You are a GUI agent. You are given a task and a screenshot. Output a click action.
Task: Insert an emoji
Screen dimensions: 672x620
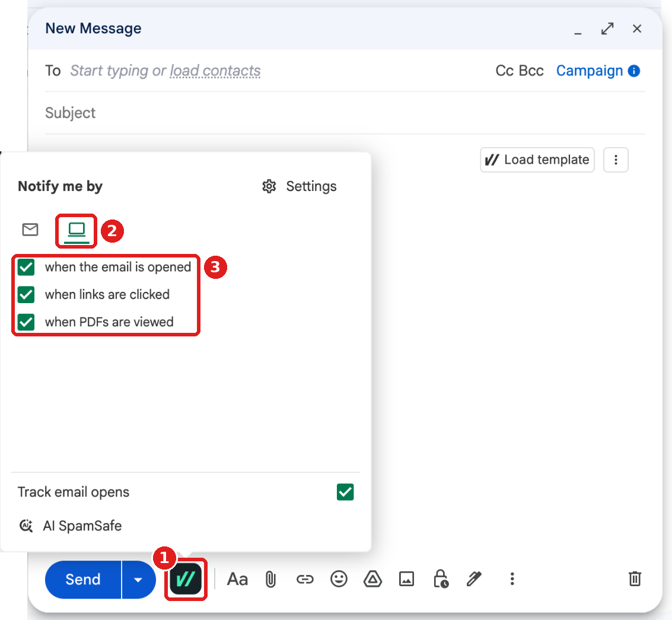click(x=339, y=579)
